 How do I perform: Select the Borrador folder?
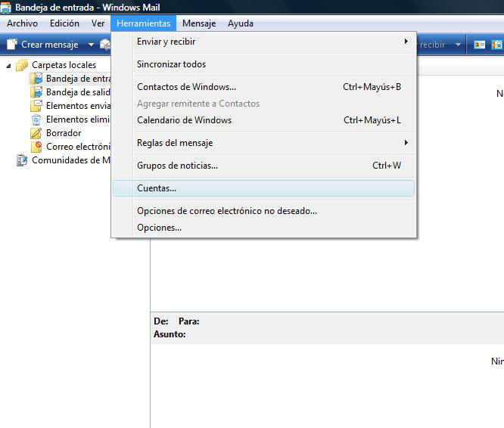point(64,133)
